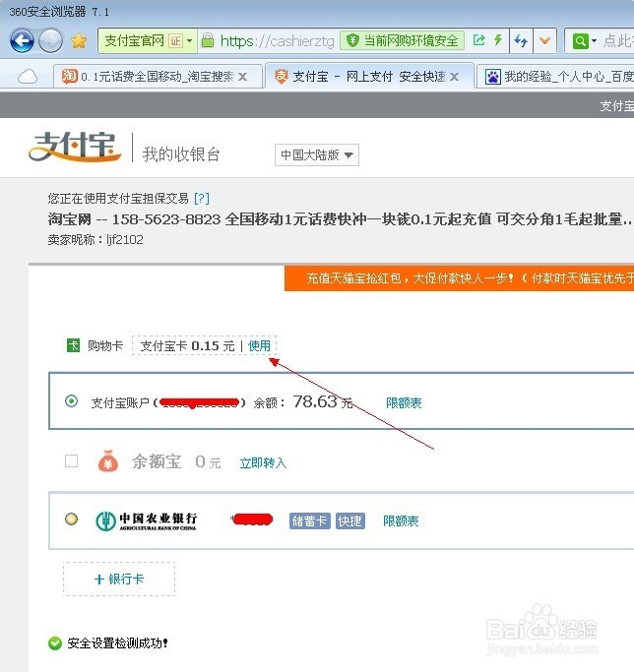Click the 78.63 balance amount text

coord(315,401)
